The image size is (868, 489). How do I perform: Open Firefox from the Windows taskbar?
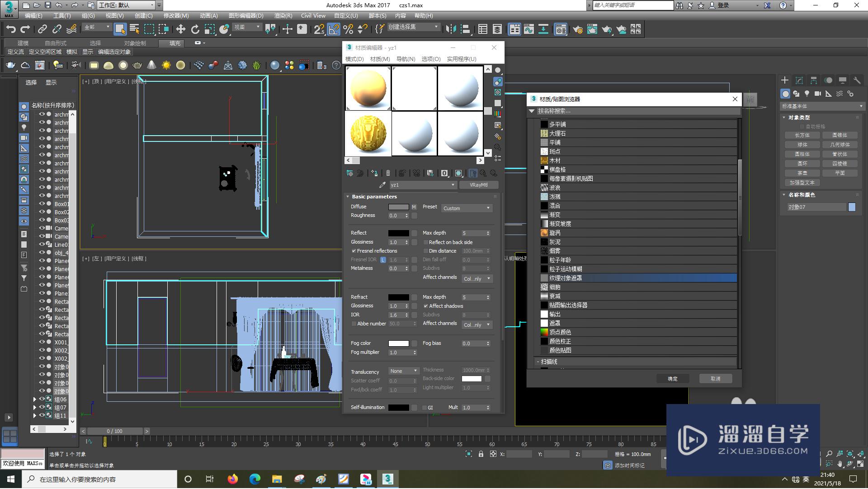[232, 479]
